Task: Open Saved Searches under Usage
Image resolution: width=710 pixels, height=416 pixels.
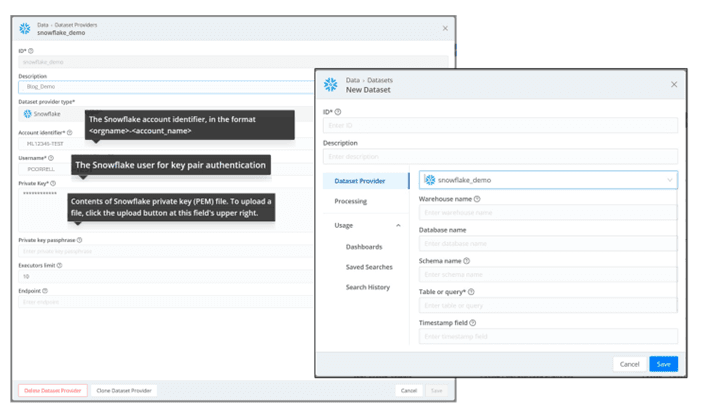Action: [x=368, y=267]
